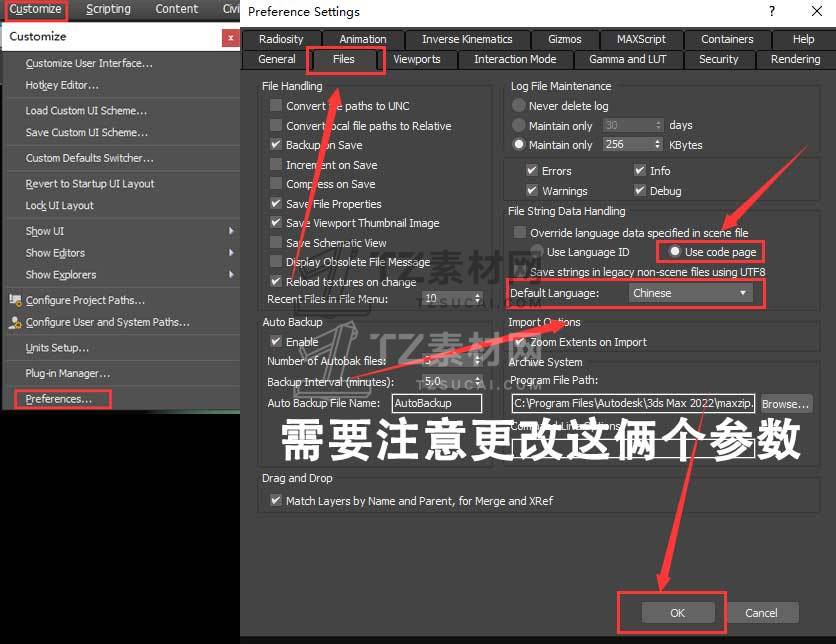
Task: Expand the Show UI submenu arrow
Action: click(231, 231)
